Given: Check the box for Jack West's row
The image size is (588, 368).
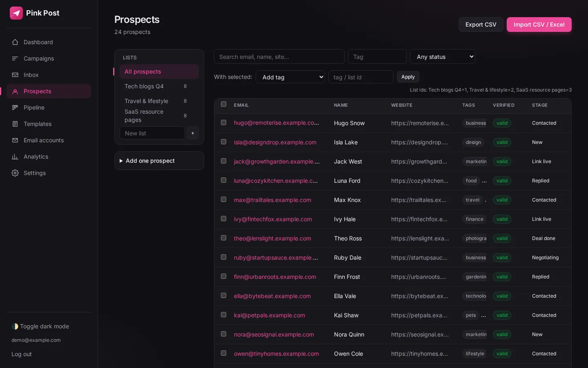Looking at the screenshot, I should tap(223, 161).
